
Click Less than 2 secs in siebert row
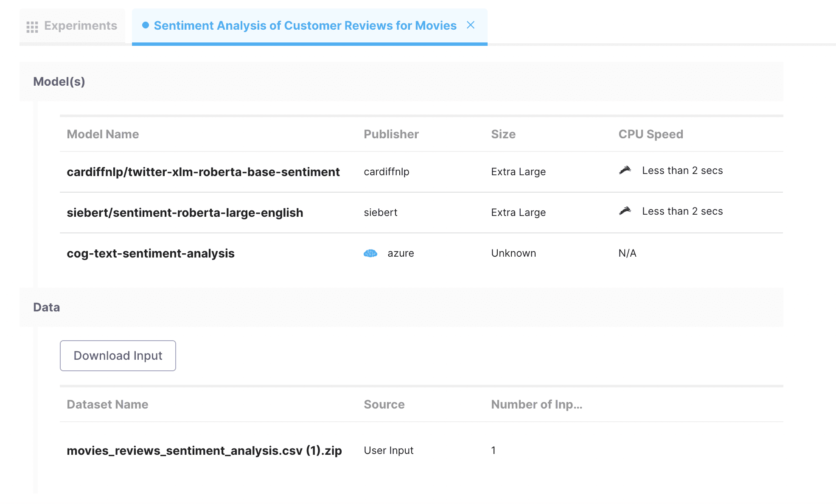click(x=682, y=211)
